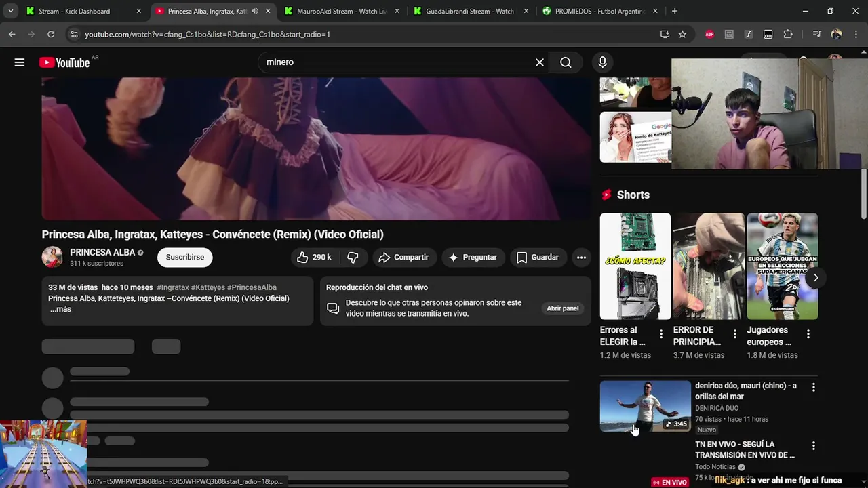
Task: Open the Errores al ELEGIR la short thumbnail
Action: 635,266
